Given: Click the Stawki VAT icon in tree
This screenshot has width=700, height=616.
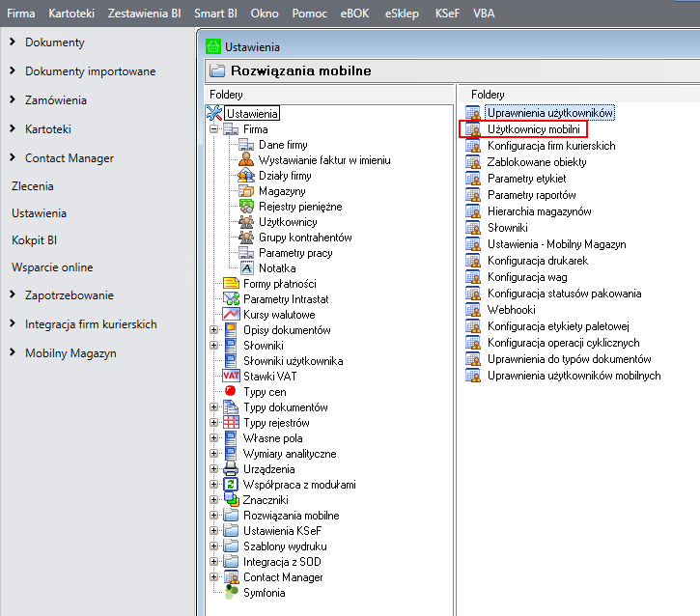Looking at the screenshot, I should click(x=231, y=377).
